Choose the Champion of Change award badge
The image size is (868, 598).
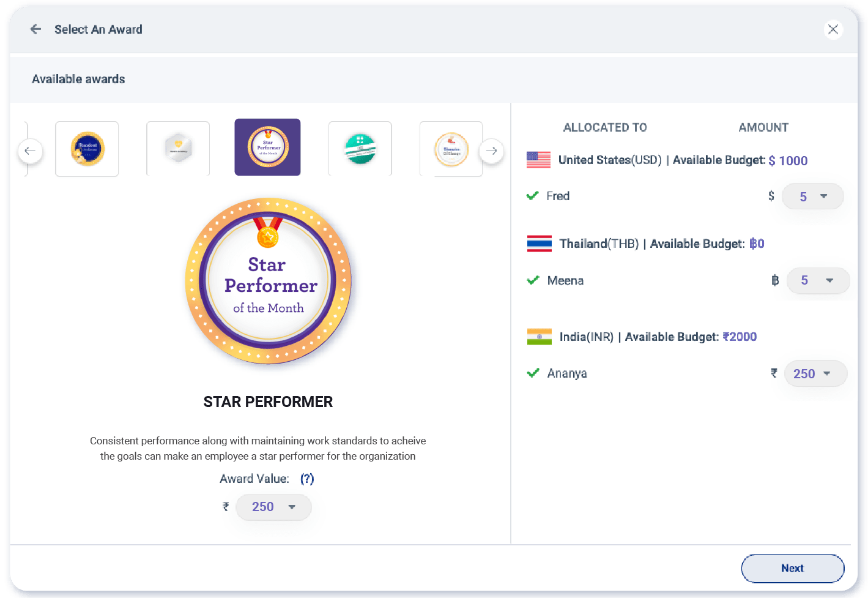(451, 149)
